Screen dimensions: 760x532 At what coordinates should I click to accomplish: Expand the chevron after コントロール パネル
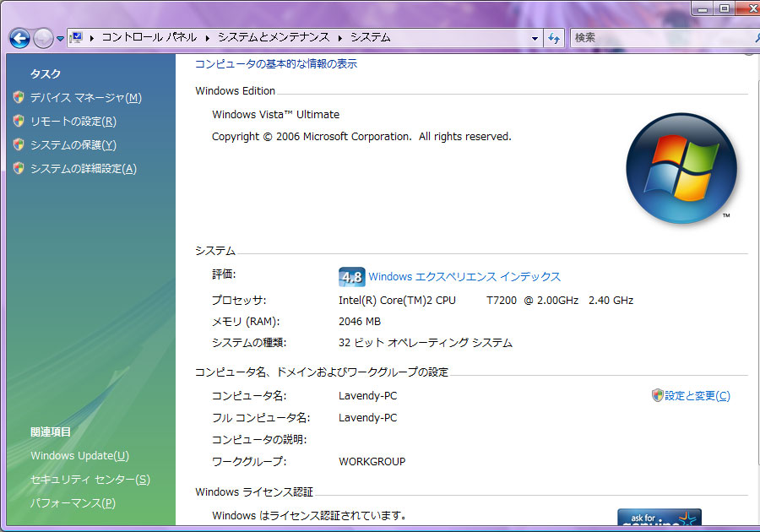208,38
